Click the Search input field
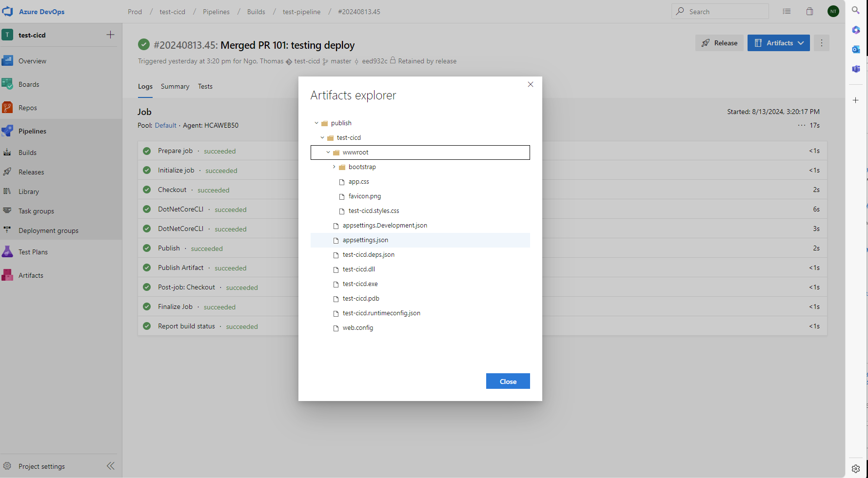 click(x=720, y=11)
